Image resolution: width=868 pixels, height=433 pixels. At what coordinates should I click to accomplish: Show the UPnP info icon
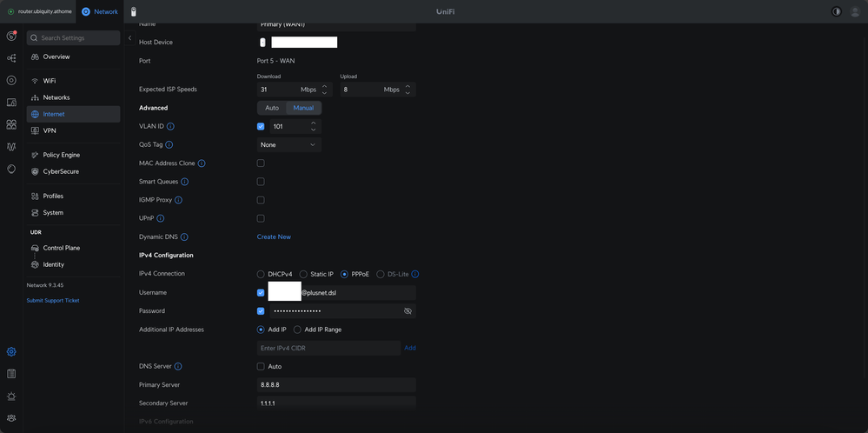coord(161,219)
